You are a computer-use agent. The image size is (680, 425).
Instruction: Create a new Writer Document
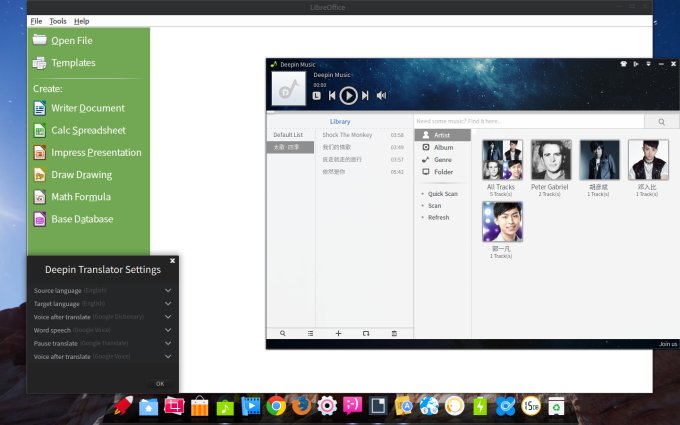(x=79, y=108)
